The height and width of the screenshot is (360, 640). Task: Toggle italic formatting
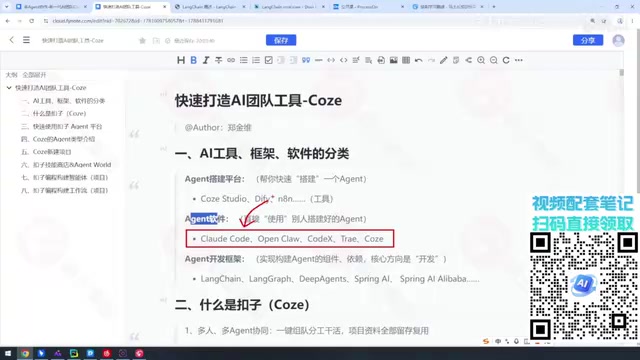coord(206,60)
